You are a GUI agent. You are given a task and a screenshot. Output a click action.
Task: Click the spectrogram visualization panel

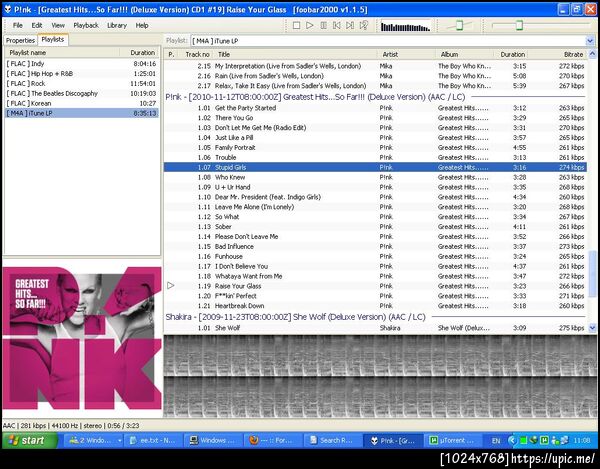(x=381, y=376)
